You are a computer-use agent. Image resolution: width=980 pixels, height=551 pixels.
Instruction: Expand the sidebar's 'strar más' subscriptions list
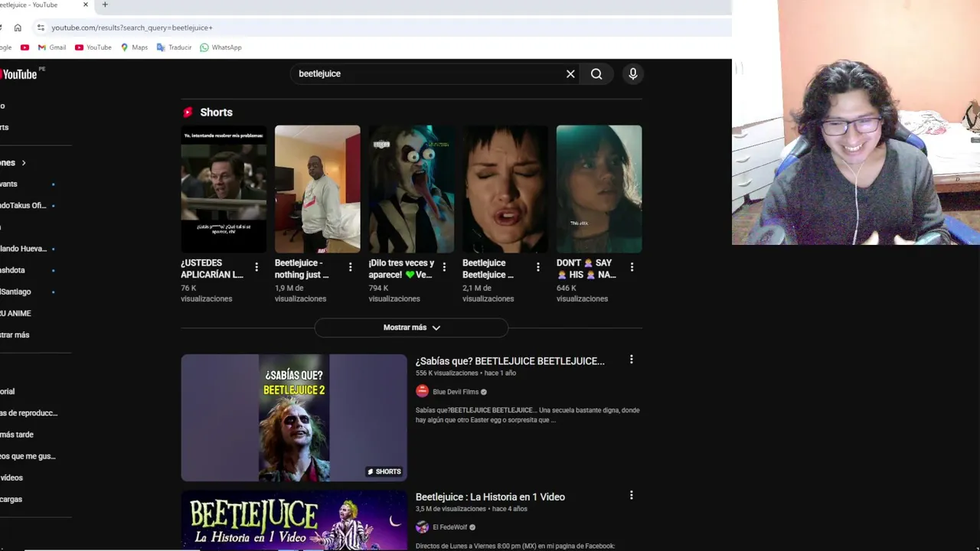(15, 335)
